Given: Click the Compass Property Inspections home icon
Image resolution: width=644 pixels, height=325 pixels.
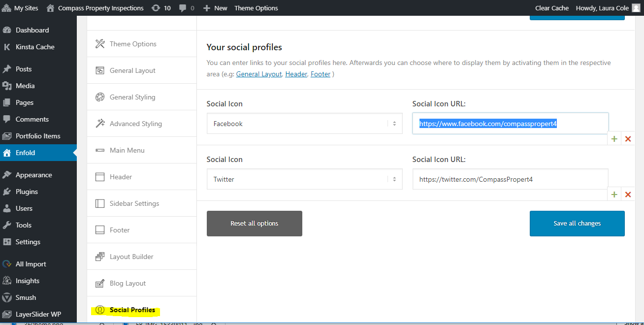Looking at the screenshot, I should pos(50,8).
